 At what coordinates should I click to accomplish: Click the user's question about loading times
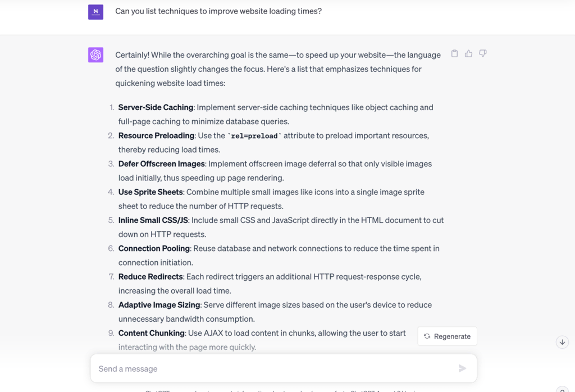pos(218,11)
